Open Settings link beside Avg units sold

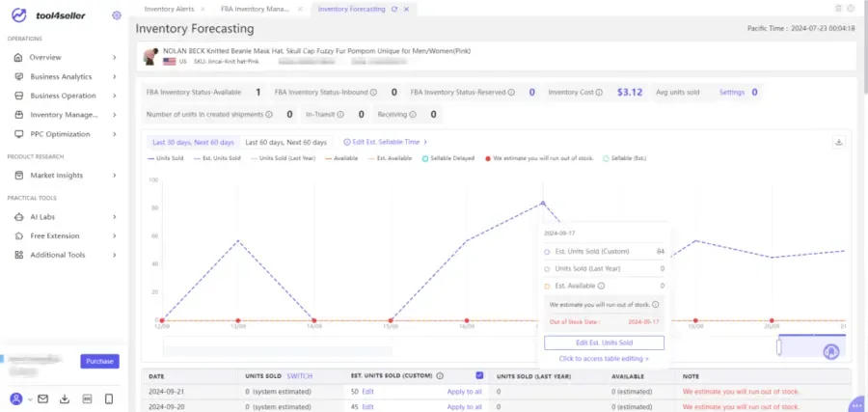click(x=732, y=93)
